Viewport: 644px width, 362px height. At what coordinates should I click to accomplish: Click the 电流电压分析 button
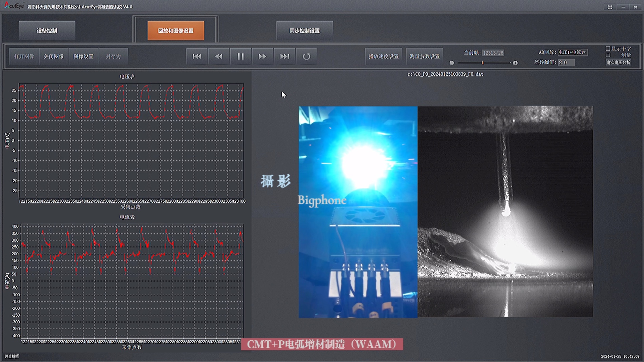point(619,62)
